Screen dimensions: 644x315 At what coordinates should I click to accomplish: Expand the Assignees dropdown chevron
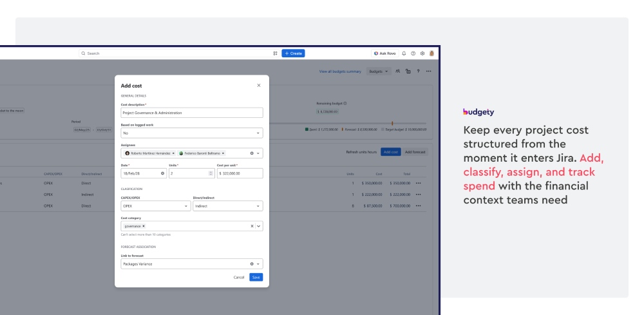(258, 153)
